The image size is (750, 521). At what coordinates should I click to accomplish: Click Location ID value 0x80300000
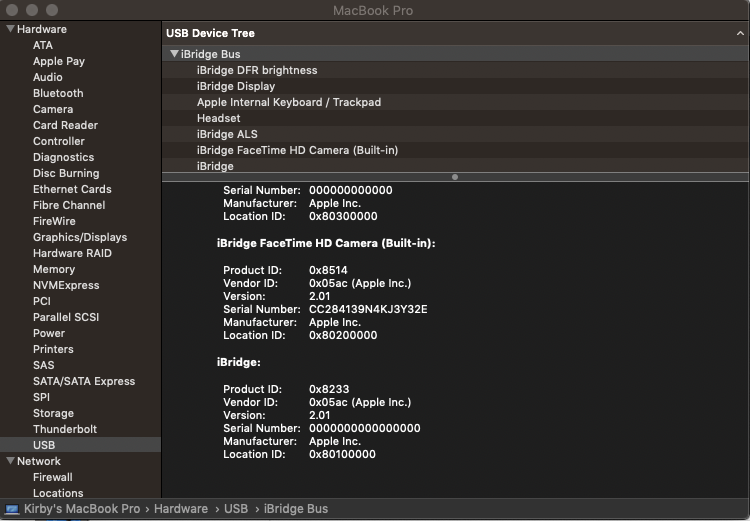click(343, 216)
